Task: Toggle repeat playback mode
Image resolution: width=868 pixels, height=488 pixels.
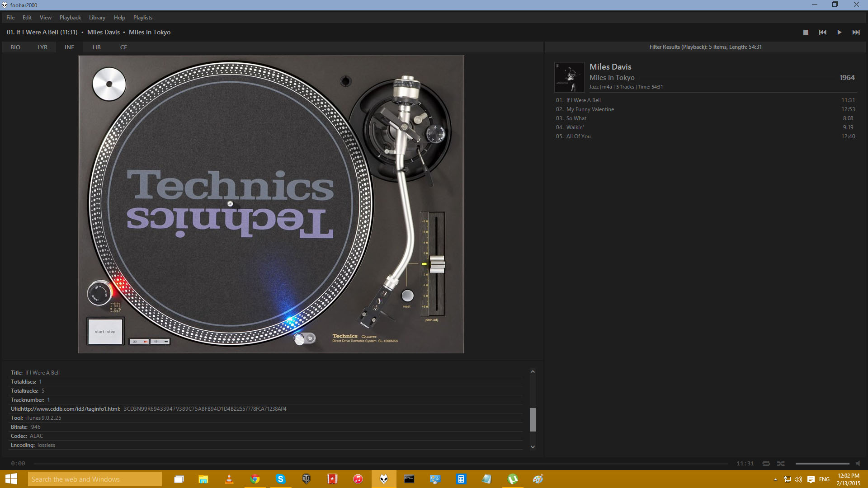Action: (x=766, y=463)
